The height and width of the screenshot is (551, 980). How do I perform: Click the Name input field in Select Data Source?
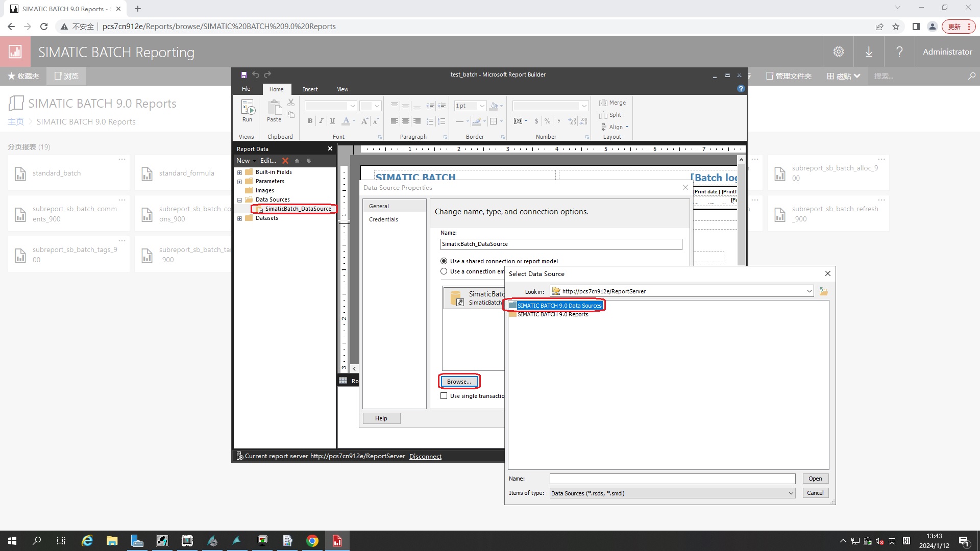coord(672,479)
